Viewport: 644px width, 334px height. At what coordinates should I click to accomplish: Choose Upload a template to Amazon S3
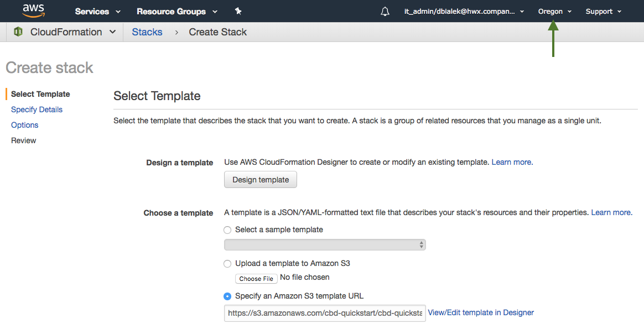point(227,264)
